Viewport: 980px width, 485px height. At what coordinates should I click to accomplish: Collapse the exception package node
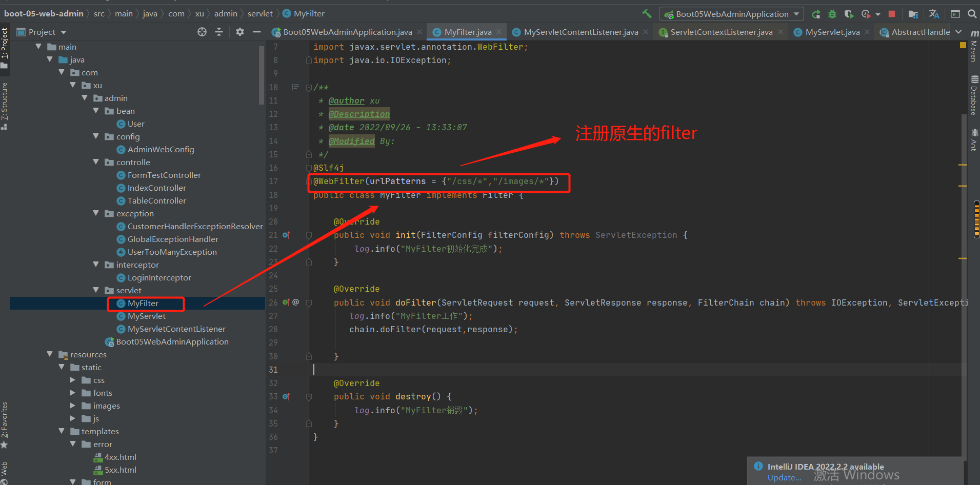(96, 213)
